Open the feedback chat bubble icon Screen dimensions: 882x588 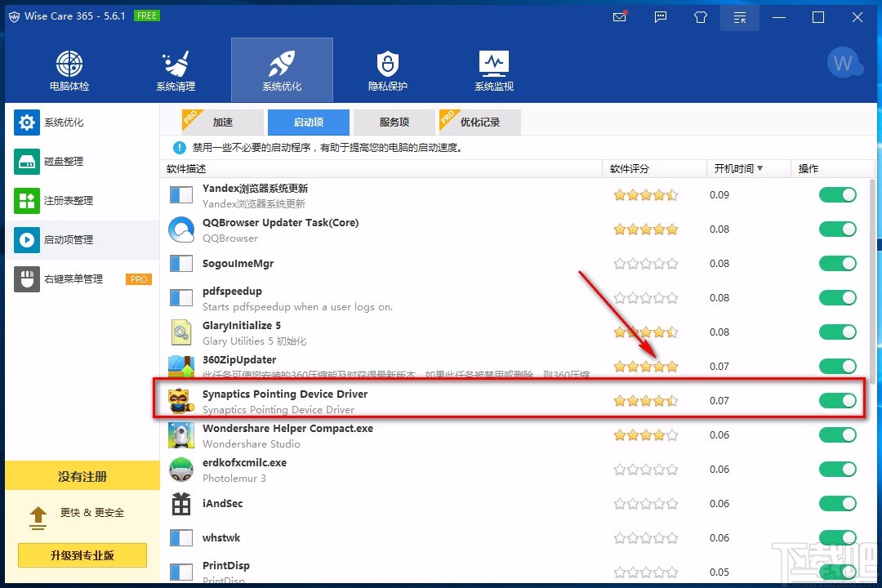click(x=661, y=17)
